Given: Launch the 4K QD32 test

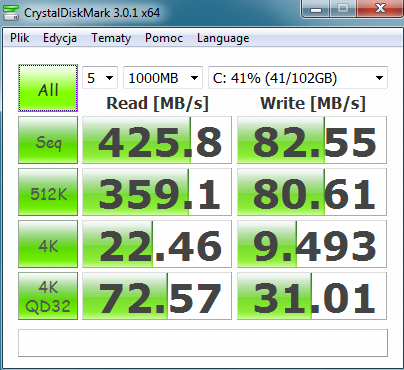Looking at the screenshot, I should coord(48,296).
